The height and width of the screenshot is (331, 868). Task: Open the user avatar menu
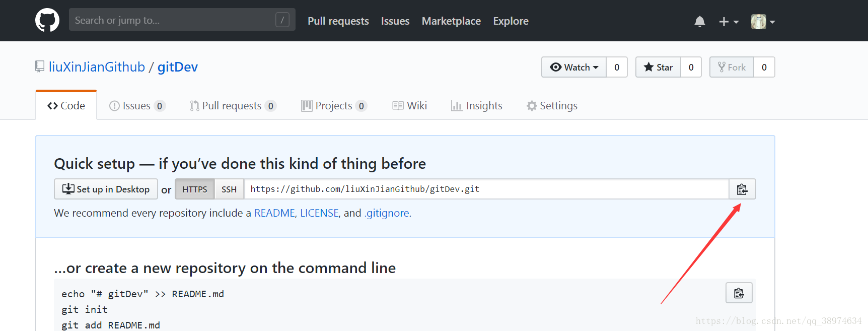762,22
